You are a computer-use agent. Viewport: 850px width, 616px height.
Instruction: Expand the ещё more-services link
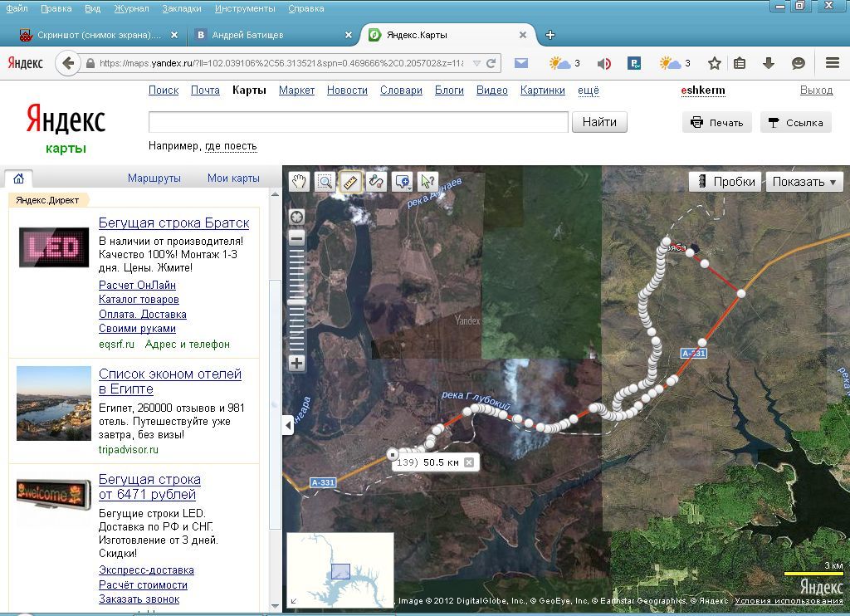pyautogui.click(x=589, y=90)
